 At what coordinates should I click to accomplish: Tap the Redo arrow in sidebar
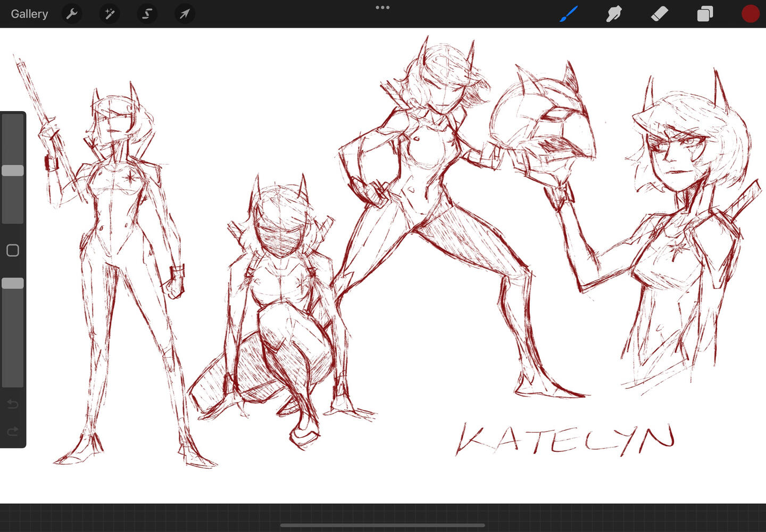[13, 431]
